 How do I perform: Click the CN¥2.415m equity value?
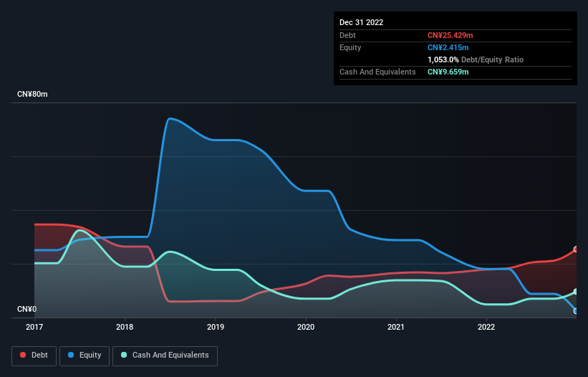pos(448,47)
